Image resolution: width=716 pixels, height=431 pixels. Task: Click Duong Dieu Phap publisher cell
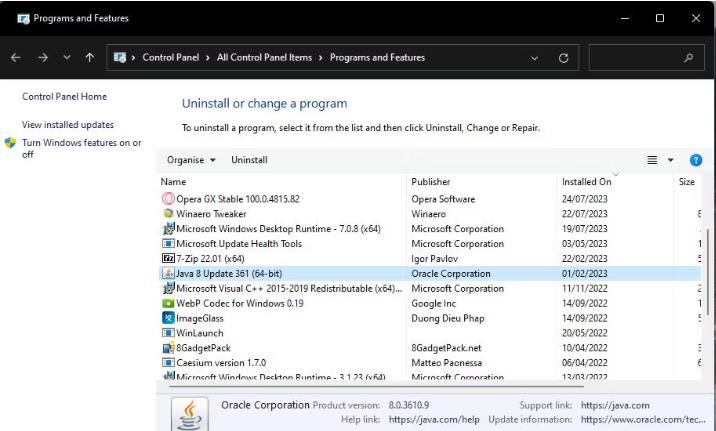pos(448,318)
